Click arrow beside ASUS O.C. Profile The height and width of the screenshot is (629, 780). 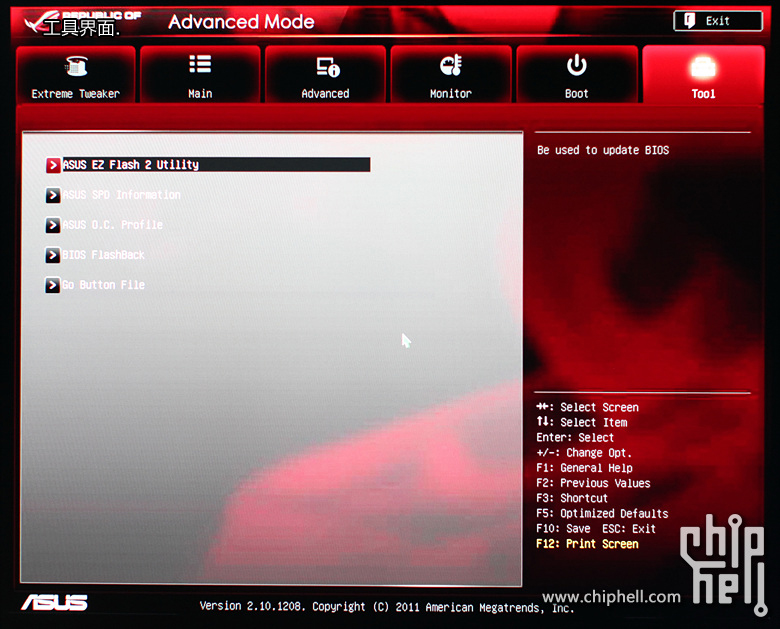point(53,225)
